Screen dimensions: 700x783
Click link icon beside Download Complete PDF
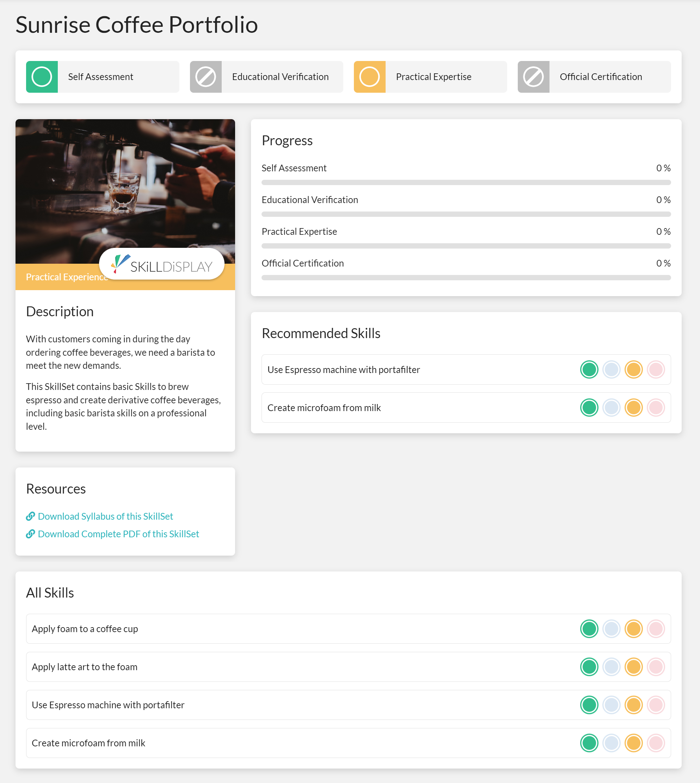30,534
